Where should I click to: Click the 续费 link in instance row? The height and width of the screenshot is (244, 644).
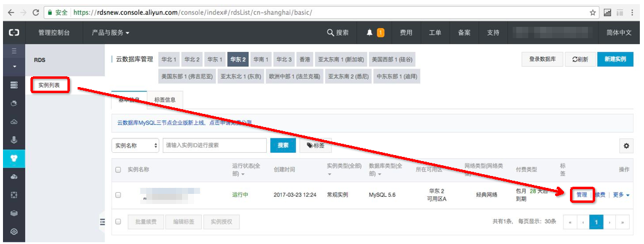click(x=600, y=194)
